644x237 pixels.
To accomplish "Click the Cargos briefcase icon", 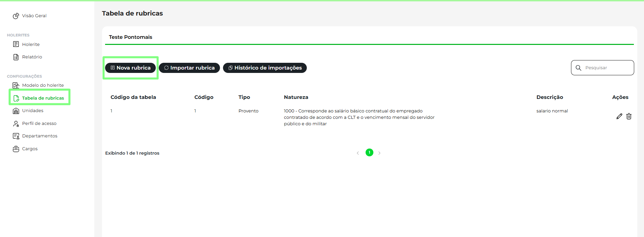I will click(16, 149).
